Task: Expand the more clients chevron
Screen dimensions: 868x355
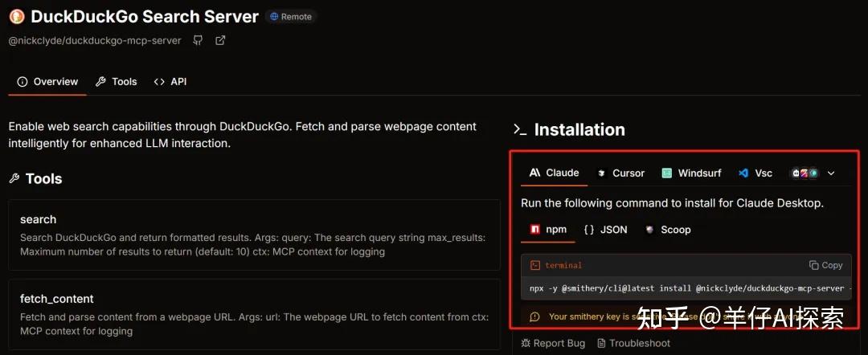Action: click(831, 173)
